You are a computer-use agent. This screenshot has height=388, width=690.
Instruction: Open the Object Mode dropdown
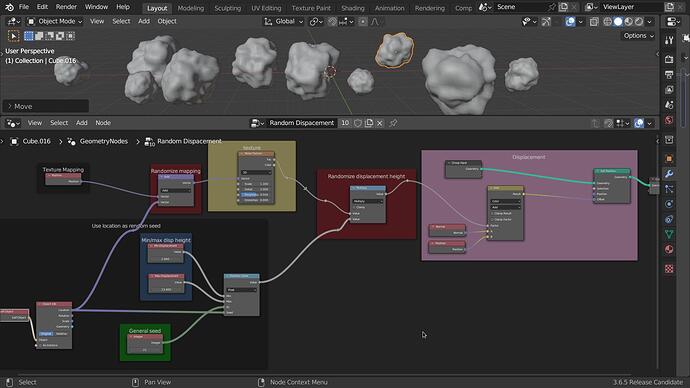[55, 22]
